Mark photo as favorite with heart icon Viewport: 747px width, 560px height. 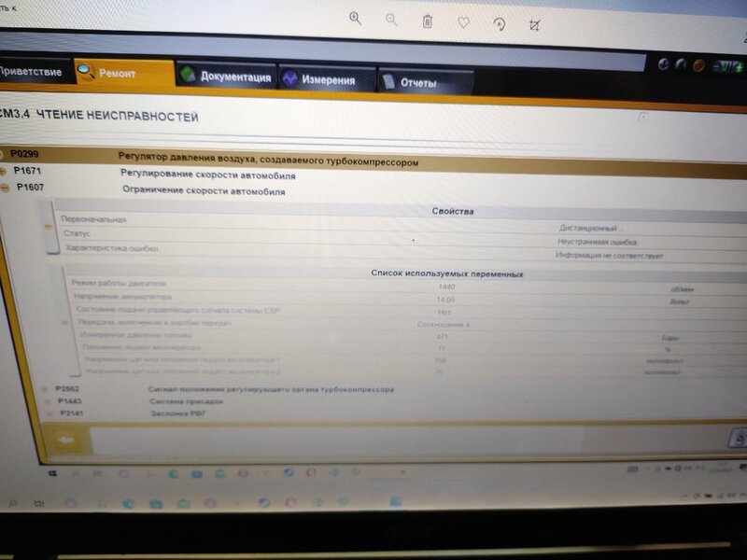pyautogui.click(x=463, y=21)
